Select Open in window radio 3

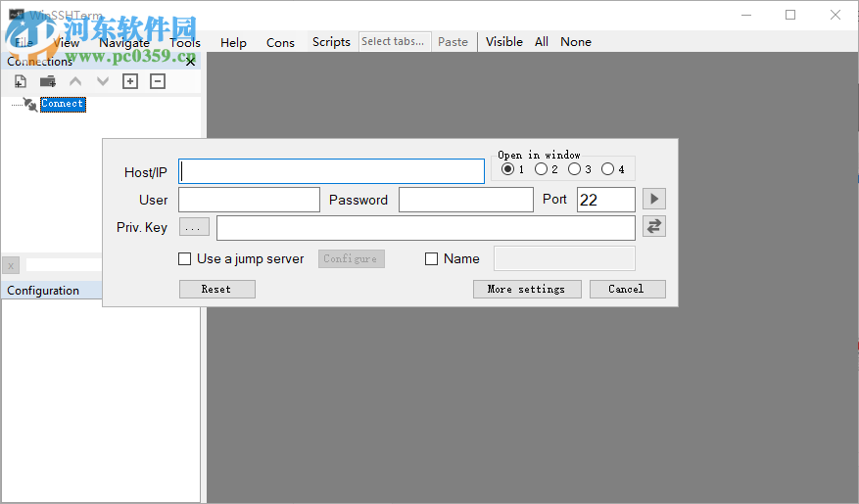(574, 169)
